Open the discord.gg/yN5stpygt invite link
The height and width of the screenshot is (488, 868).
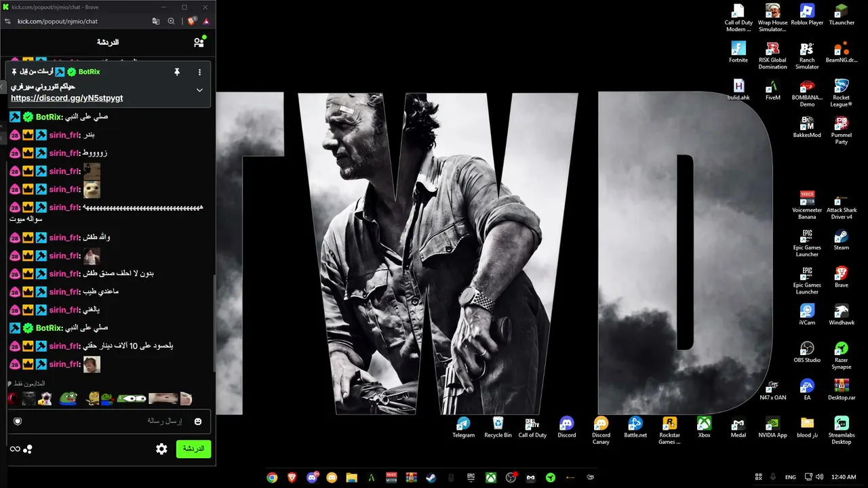point(67,98)
